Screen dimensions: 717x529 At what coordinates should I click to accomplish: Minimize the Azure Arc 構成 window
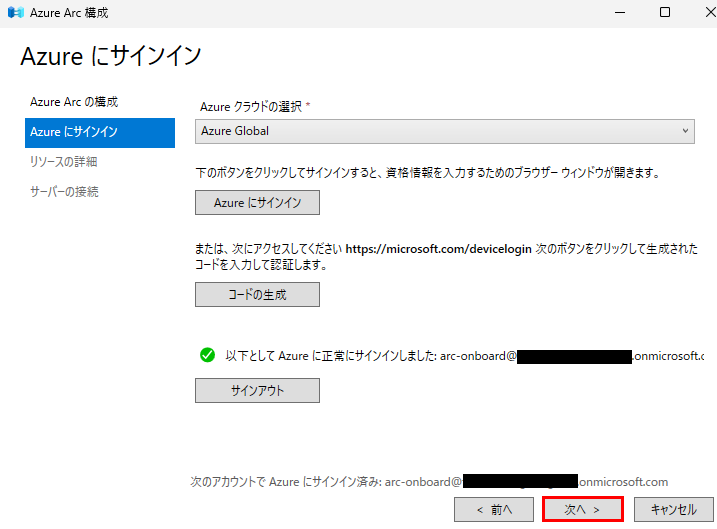(x=620, y=13)
